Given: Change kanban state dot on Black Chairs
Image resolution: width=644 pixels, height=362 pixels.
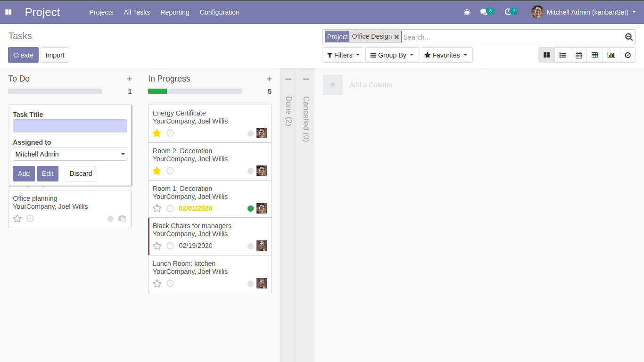Looking at the screenshot, I should click(251, 246).
